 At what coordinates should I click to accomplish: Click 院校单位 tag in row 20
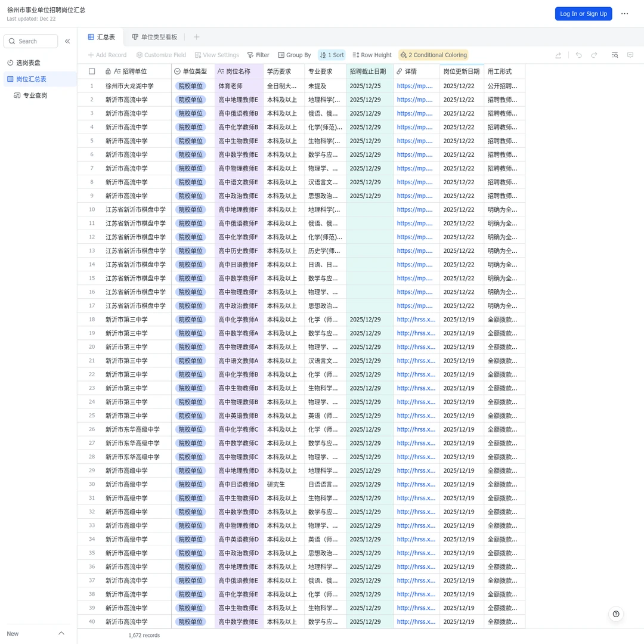[191, 347]
